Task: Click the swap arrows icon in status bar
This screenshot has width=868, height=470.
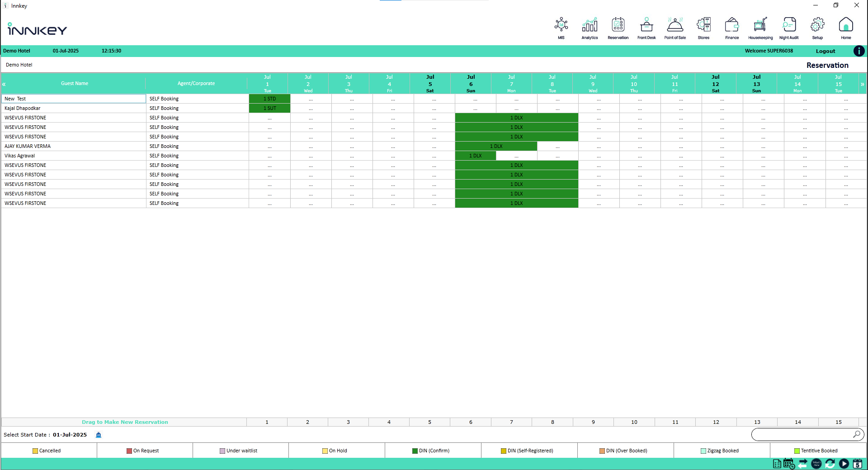Action: point(803,464)
